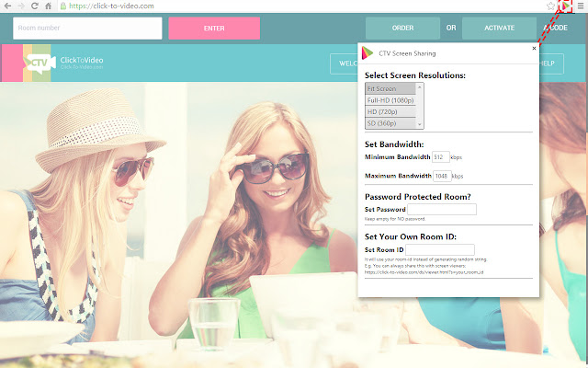
Task: Select SD (360p) resolution
Action: (x=390, y=123)
